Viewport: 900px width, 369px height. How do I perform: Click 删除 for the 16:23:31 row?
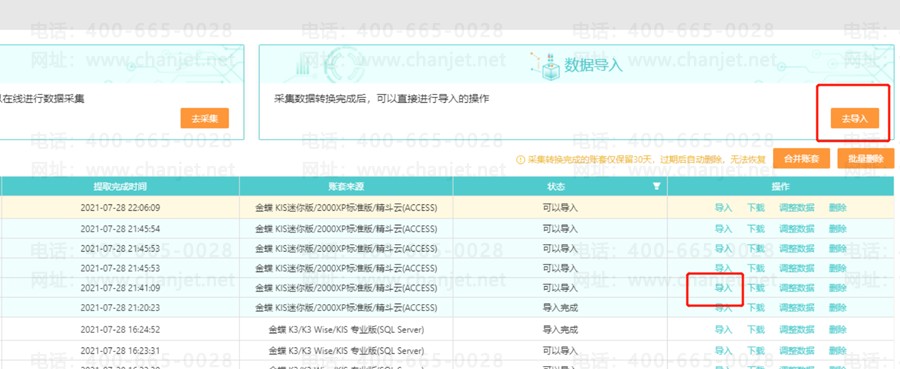tap(837, 351)
